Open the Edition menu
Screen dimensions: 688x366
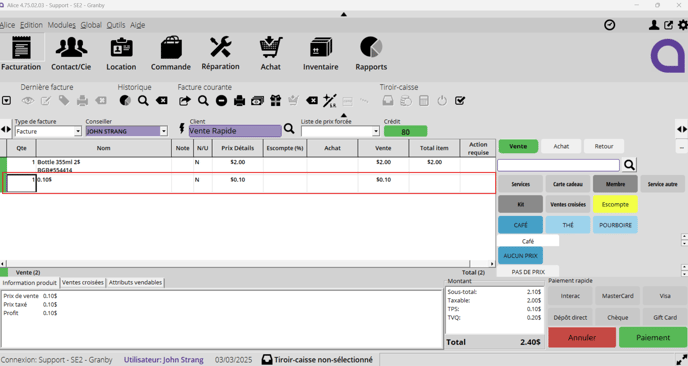coord(31,25)
